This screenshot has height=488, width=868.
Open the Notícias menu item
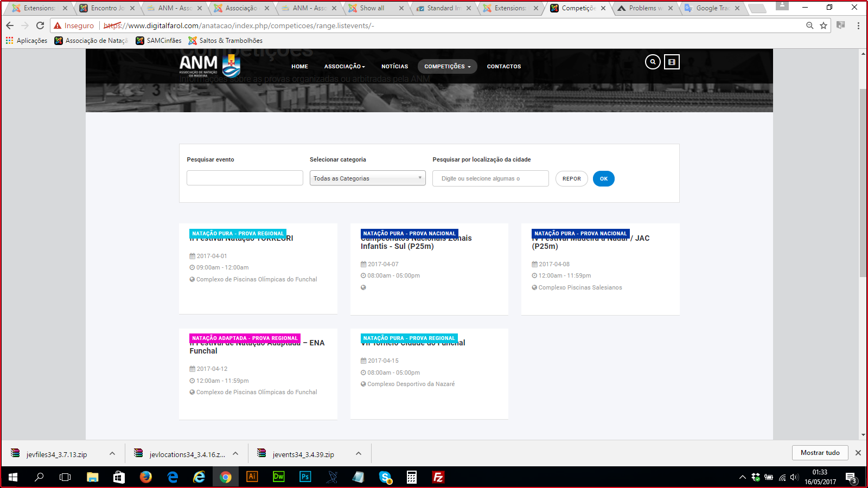coord(394,67)
